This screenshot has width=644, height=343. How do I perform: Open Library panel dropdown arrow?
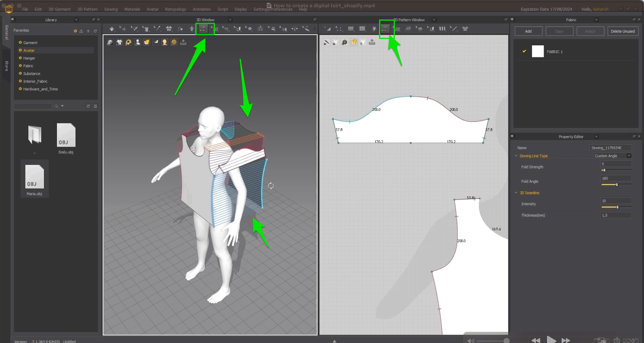click(x=76, y=20)
